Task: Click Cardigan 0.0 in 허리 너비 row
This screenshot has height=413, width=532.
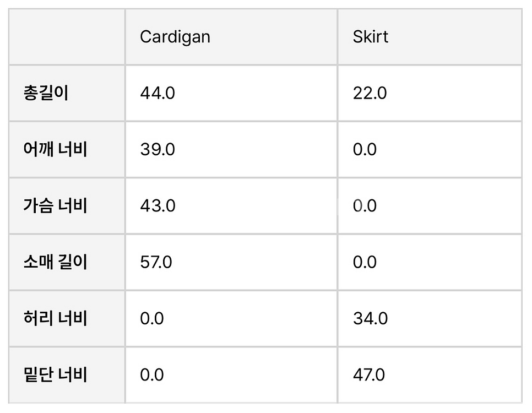Action: coord(152,318)
